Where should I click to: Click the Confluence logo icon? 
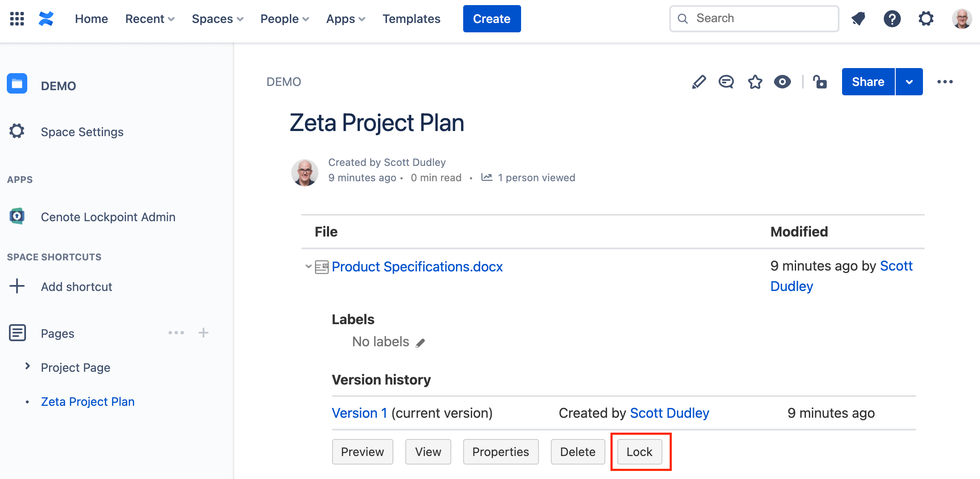[46, 19]
